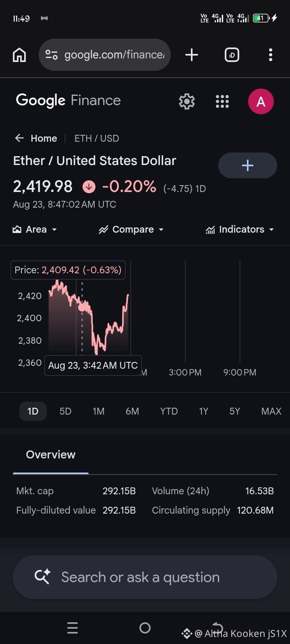Select the Overview tab
The width and height of the screenshot is (290, 644).
click(51, 455)
